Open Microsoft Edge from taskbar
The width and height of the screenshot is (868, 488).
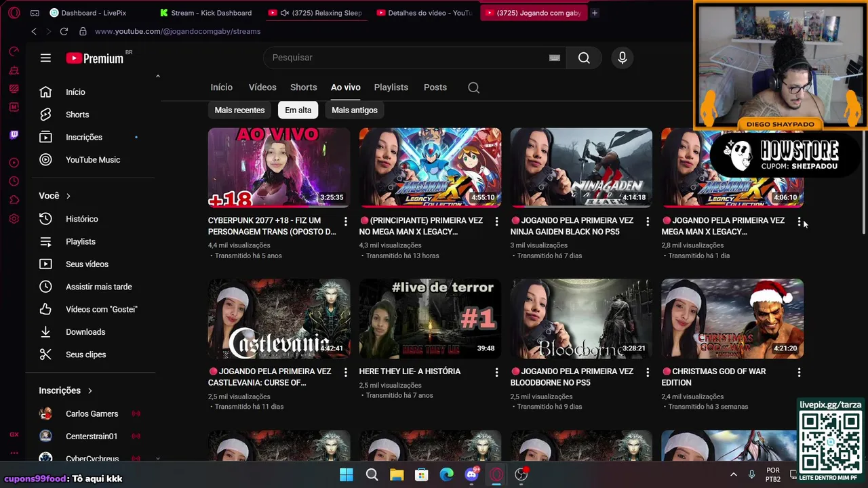pos(446,474)
